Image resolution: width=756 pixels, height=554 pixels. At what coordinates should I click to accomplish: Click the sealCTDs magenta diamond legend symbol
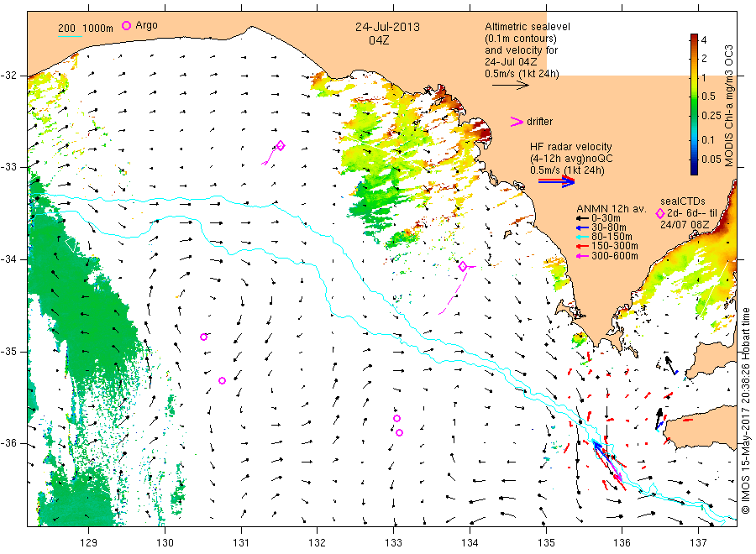click(x=660, y=213)
